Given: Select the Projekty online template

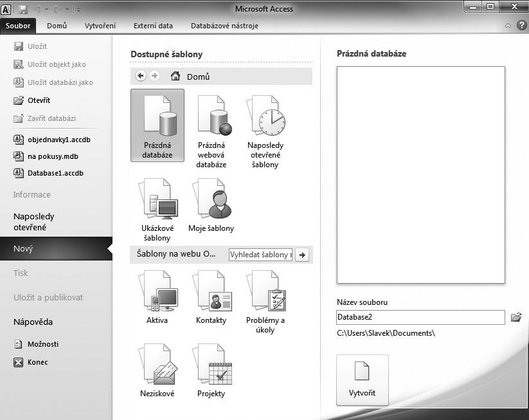Looking at the screenshot, I should (x=211, y=370).
